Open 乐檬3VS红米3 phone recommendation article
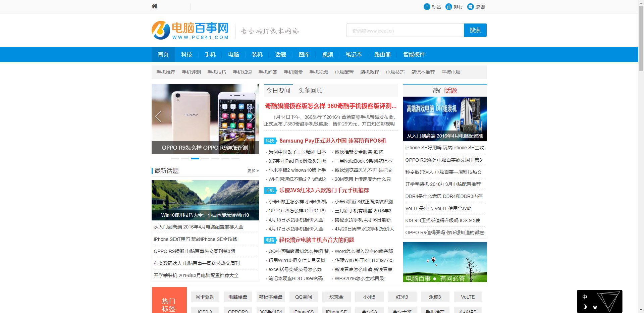 point(324,191)
